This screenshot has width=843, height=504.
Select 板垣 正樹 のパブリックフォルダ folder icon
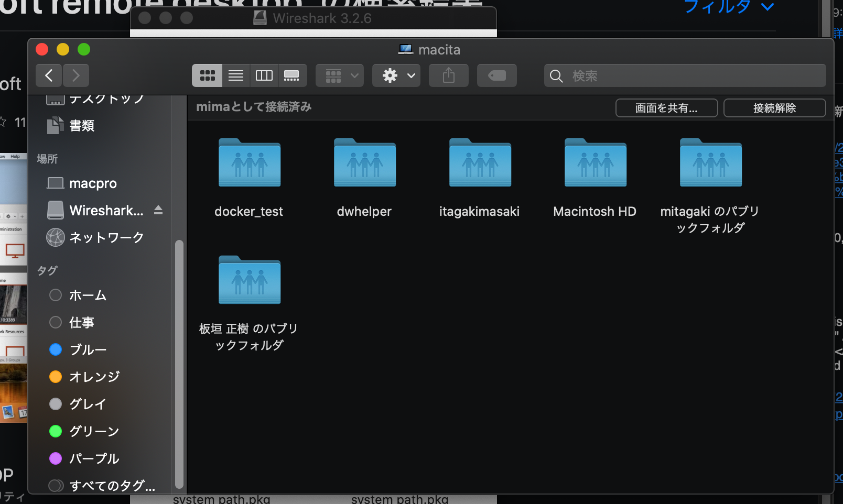[x=250, y=280]
